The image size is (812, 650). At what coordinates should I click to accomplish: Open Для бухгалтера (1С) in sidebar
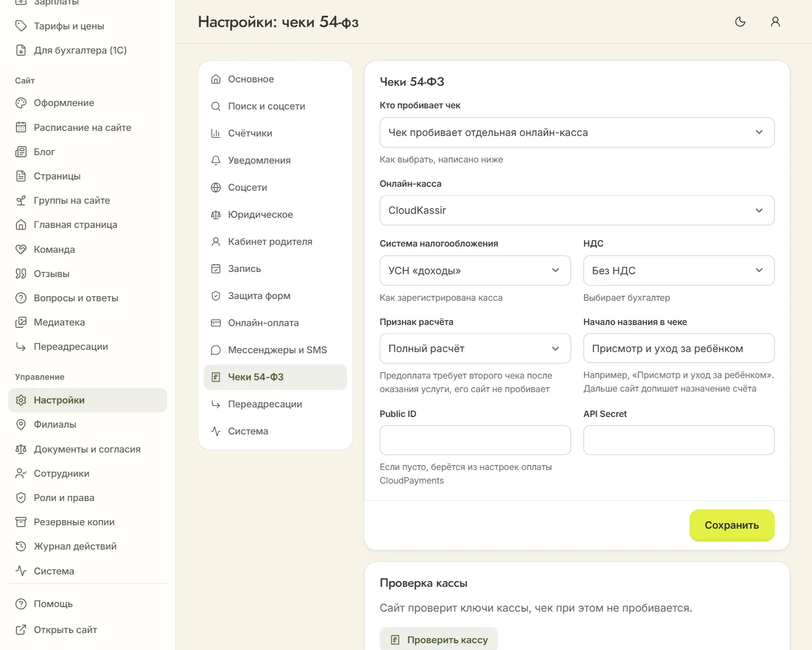click(x=87, y=50)
